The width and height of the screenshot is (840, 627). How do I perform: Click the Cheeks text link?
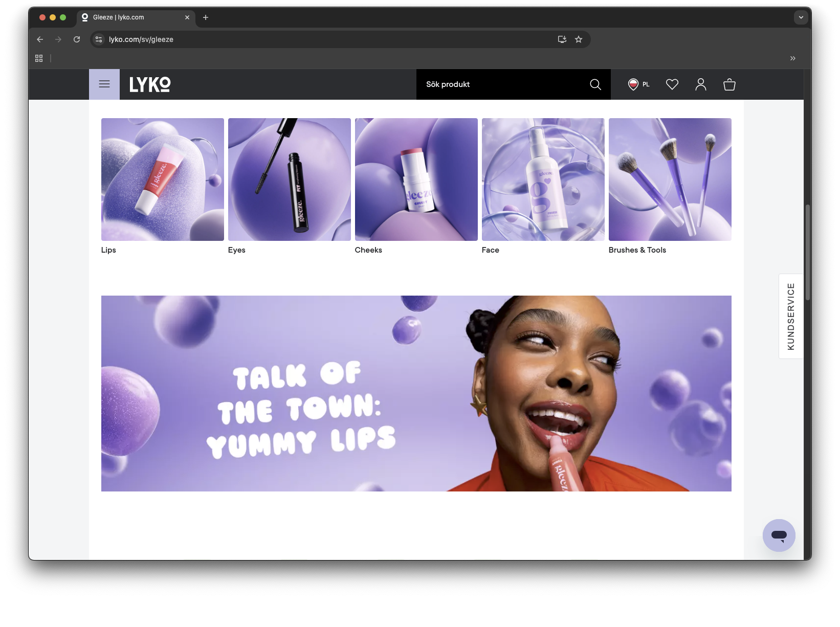[x=368, y=250]
